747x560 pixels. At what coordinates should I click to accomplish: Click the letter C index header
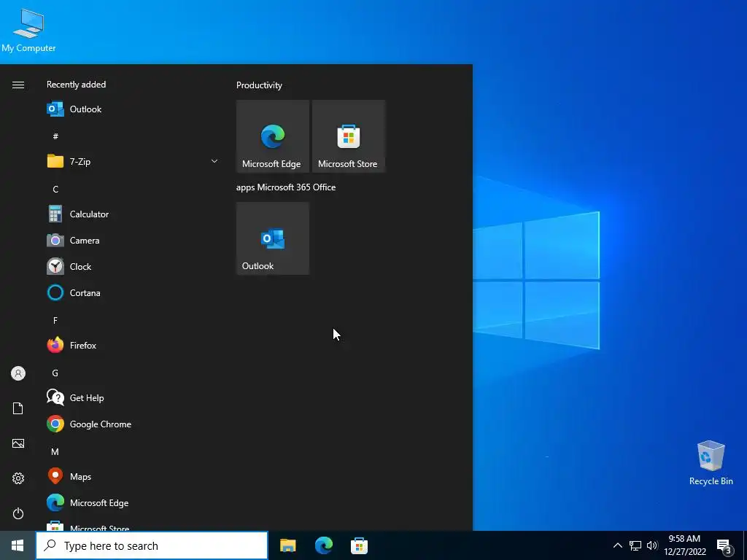[55, 190]
